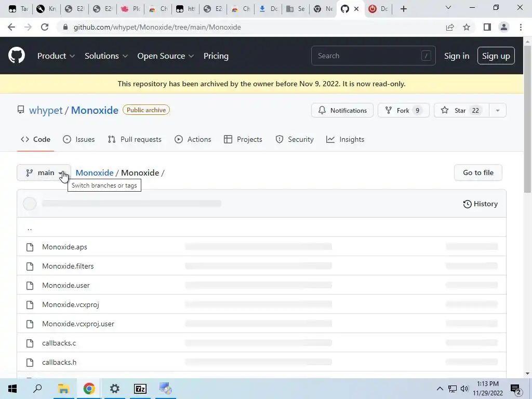This screenshot has height=399, width=532.
Task: Open file Monoxide.vcxproj.user
Action: pos(78,324)
